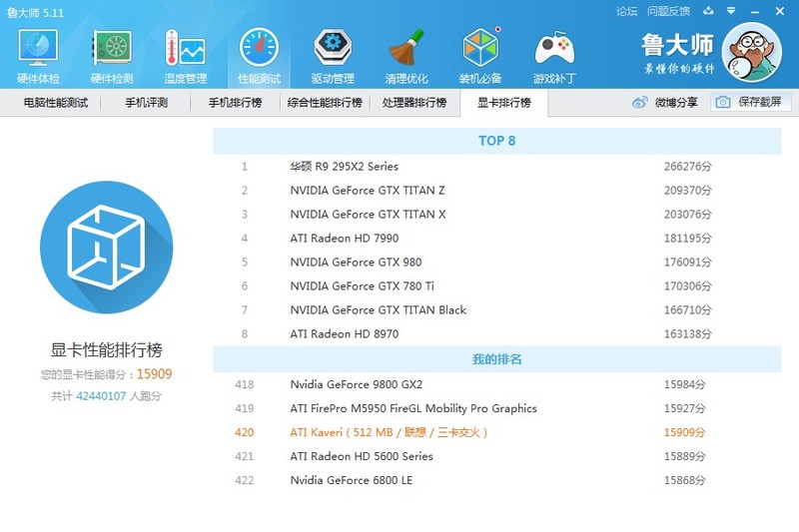Click the 显卡性能排行榜 title text
The width and height of the screenshot is (799, 532).
107,349
